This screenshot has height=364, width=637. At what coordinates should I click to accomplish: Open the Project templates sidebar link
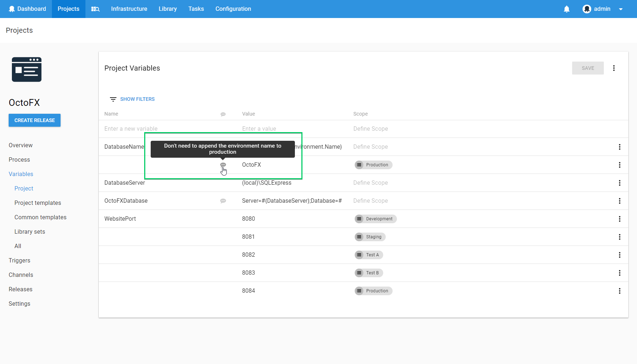point(38,203)
